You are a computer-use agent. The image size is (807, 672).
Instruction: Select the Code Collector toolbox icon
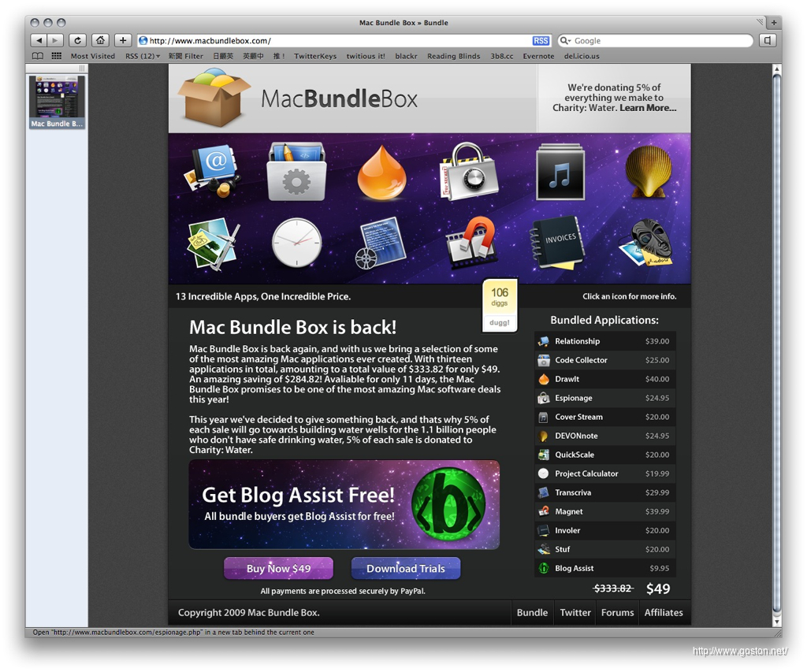pos(296,172)
